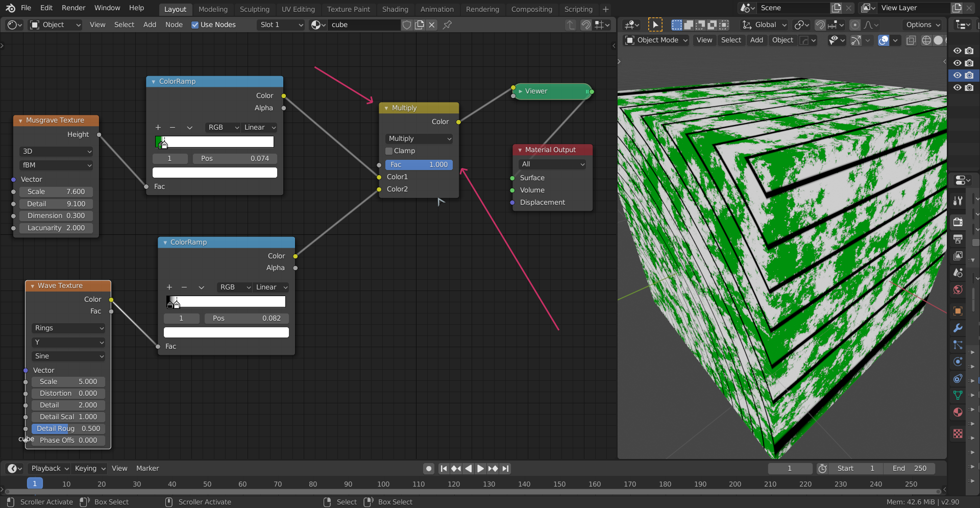This screenshot has width=980, height=508.
Task: Open the Render Properties camera icon
Action: coord(958,222)
